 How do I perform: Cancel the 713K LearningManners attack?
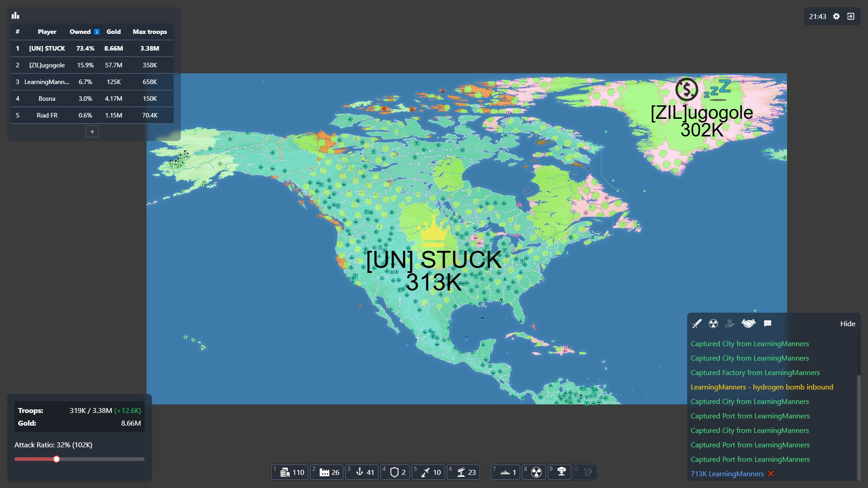[771, 474]
